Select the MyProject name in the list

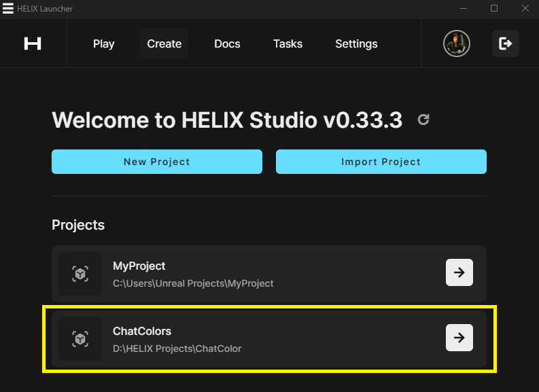pyautogui.click(x=139, y=266)
